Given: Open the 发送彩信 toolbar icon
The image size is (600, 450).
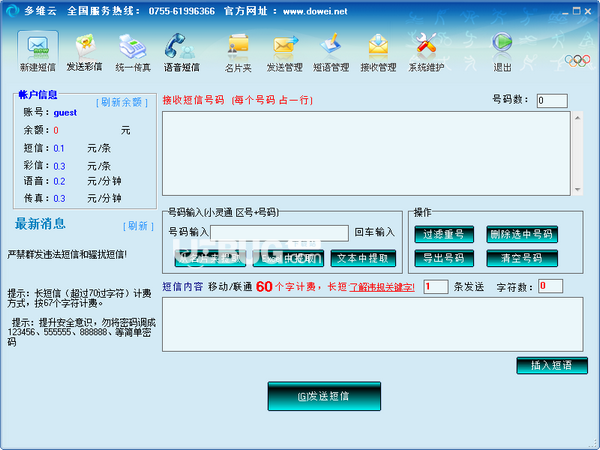Looking at the screenshot, I should pyautogui.click(x=85, y=52).
